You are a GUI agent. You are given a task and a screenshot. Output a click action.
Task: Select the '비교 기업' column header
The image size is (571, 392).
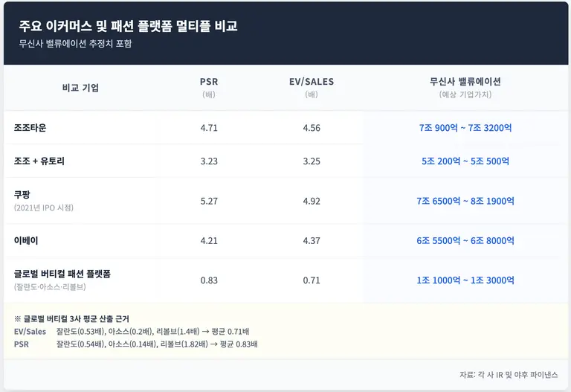[80, 88]
